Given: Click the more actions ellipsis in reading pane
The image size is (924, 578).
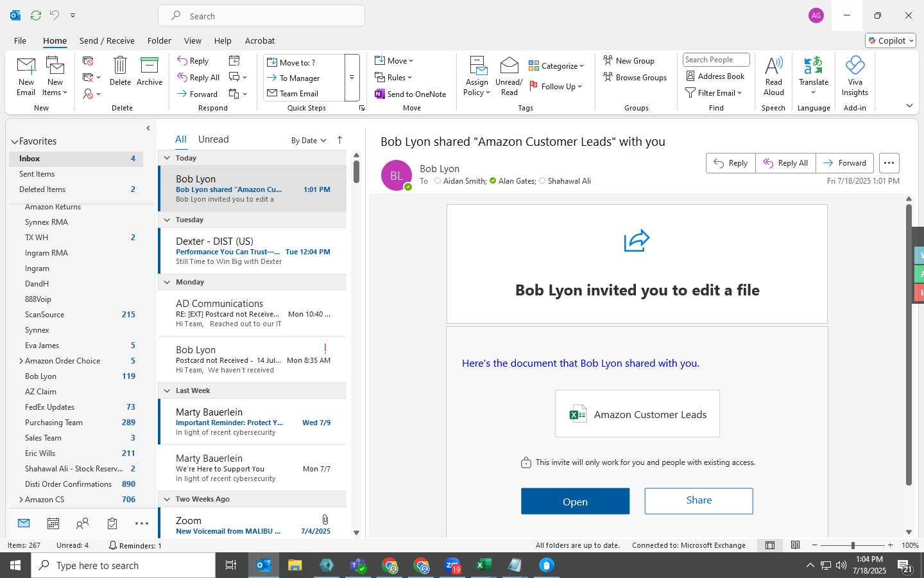Looking at the screenshot, I should tap(889, 163).
